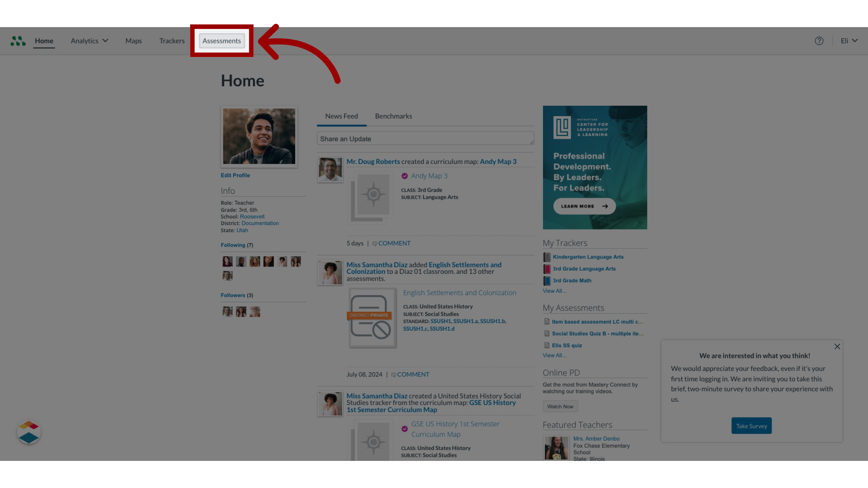Switch to the Benchmarks tab

[x=393, y=116]
